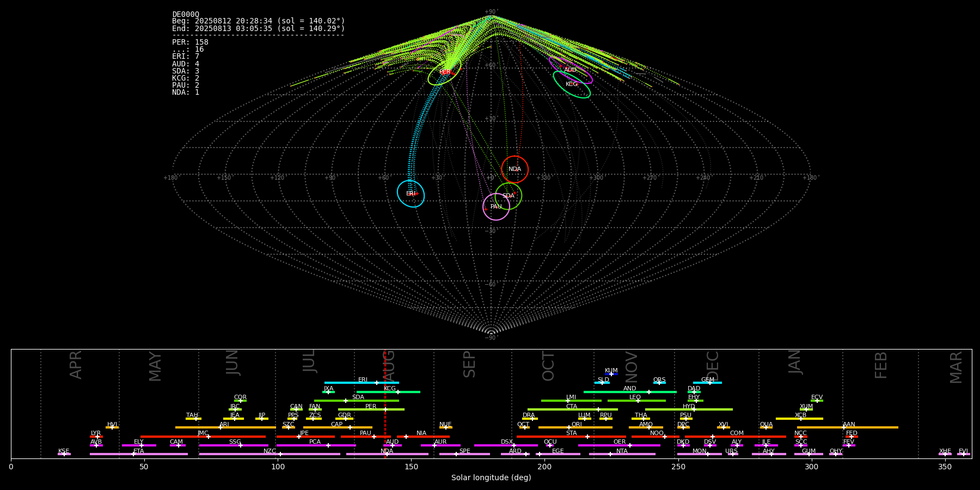Click the PER radiant ellipse on sky map
Screen dimensions: 980x490
coord(444,72)
